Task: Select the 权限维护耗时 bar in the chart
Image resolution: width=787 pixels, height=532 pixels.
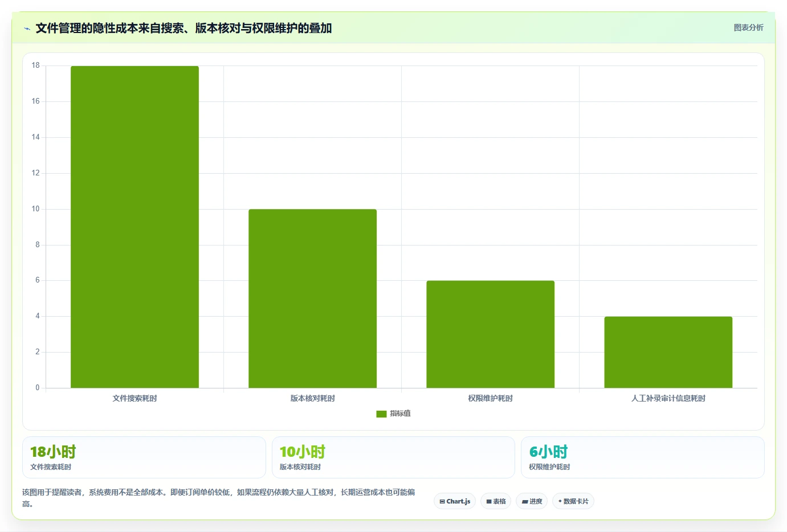Action: point(490,334)
